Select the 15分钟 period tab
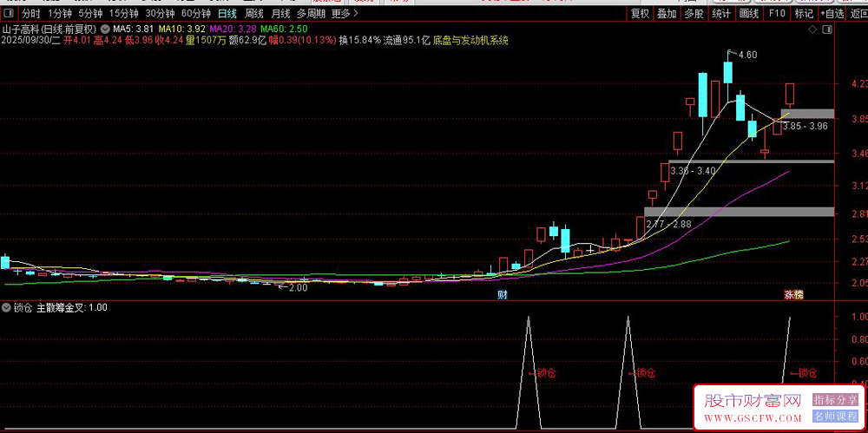The width and height of the screenshot is (868, 433). coord(123,13)
